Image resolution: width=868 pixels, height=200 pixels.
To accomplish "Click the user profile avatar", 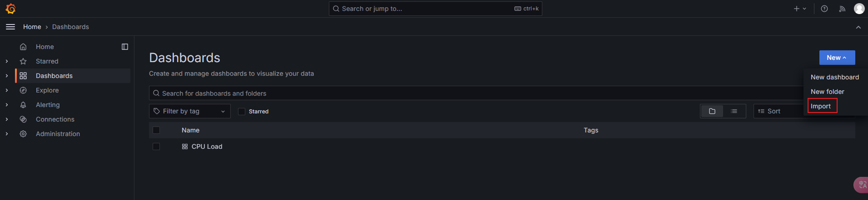I will (859, 9).
